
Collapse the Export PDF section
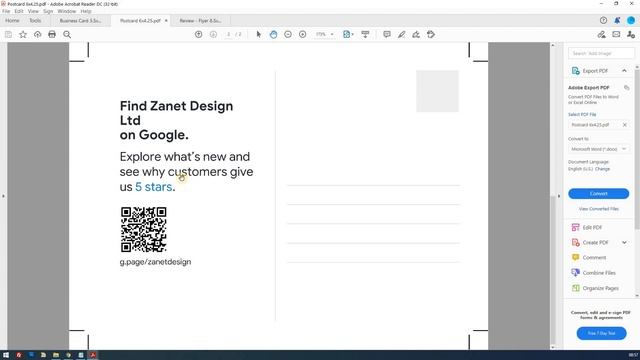click(x=624, y=71)
